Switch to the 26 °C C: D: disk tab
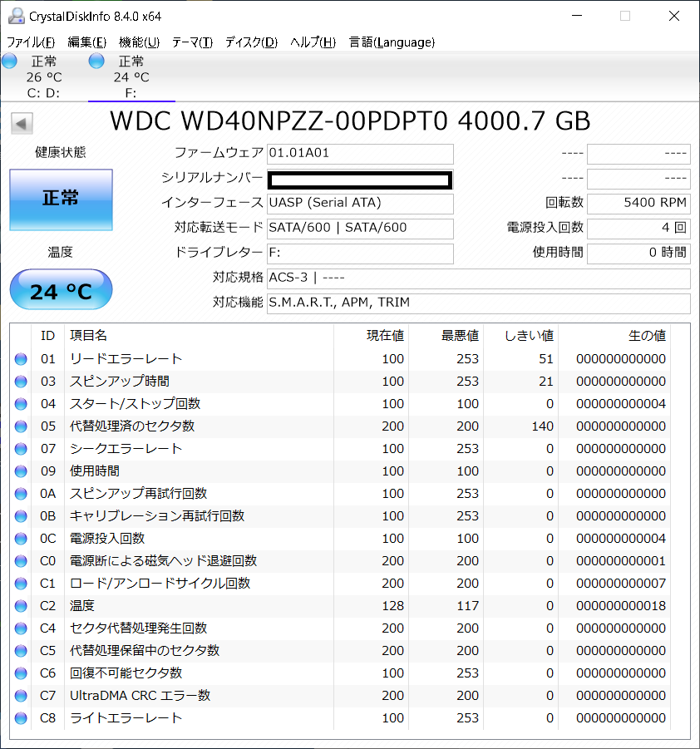 [44, 76]
